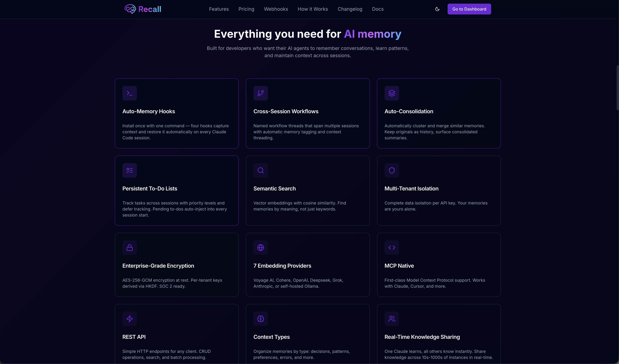Open the Webhooks nav link
619x364 pixels.
(x=276, y=9)
